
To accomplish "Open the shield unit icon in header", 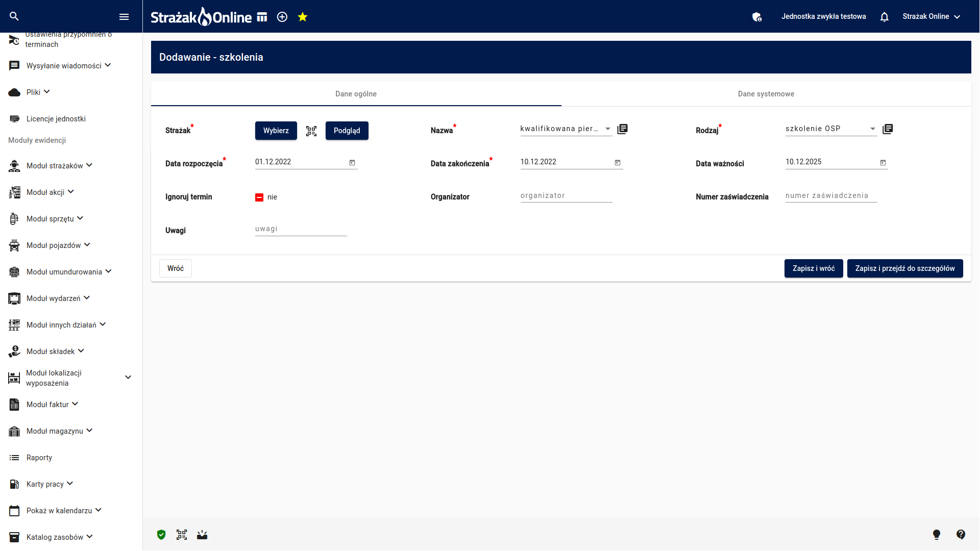I will pos(757,17).
